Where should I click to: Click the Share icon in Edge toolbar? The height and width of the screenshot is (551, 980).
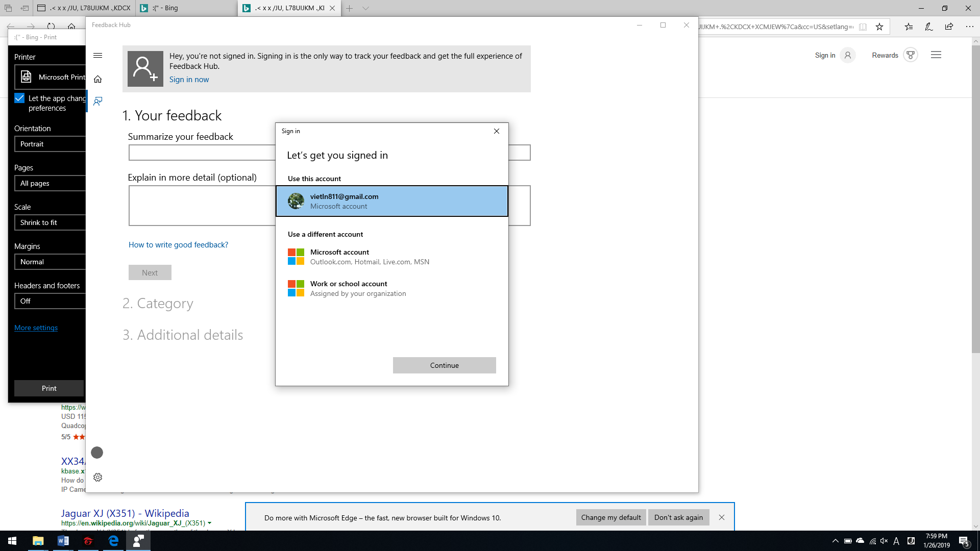949,27
